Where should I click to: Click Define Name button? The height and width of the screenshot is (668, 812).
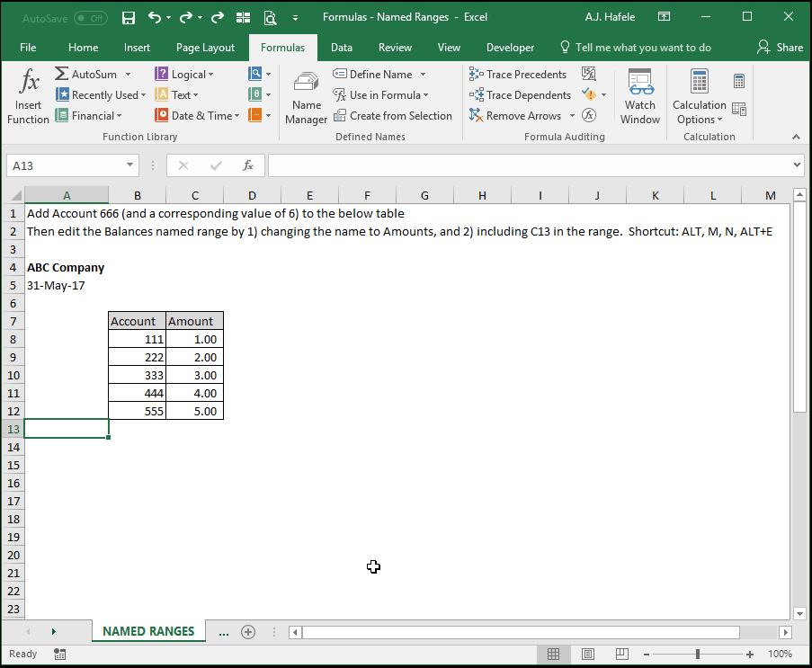coord(373,74)
